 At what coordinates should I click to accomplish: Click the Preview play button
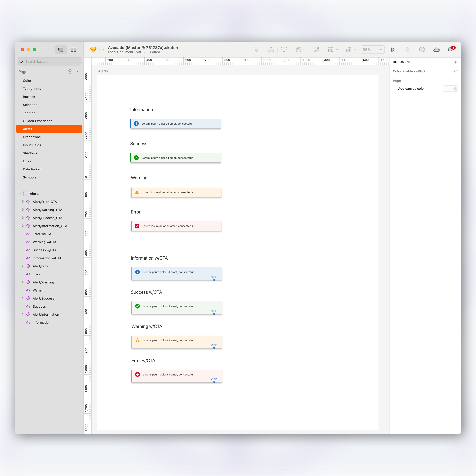tap(393, 50)
